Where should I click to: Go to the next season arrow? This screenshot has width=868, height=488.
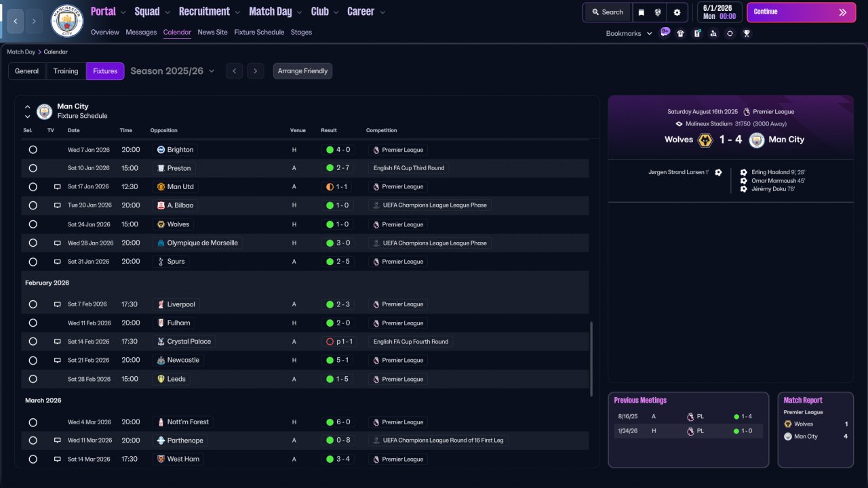255,71
